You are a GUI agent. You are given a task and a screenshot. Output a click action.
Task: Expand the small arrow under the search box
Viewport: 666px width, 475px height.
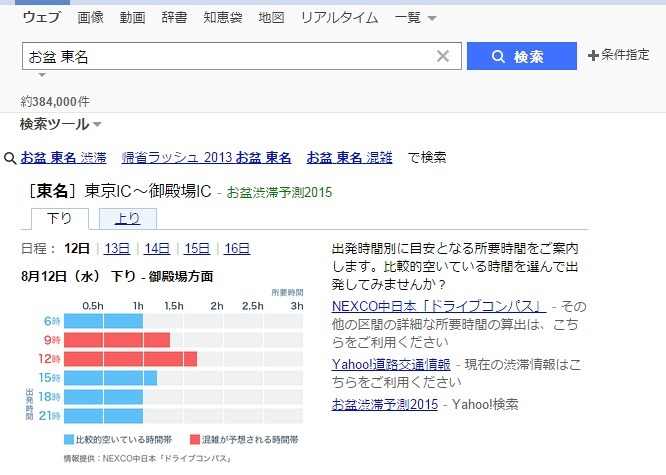[42, 75]
